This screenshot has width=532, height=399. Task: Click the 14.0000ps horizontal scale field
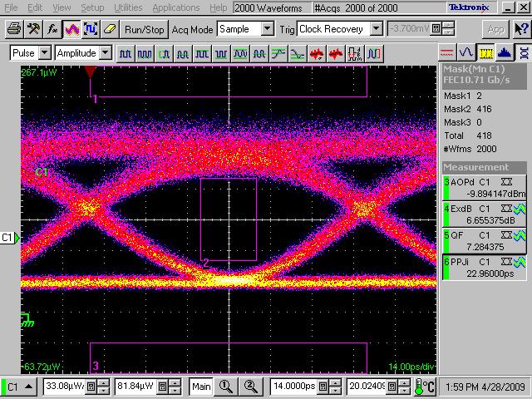pos(294,387)
